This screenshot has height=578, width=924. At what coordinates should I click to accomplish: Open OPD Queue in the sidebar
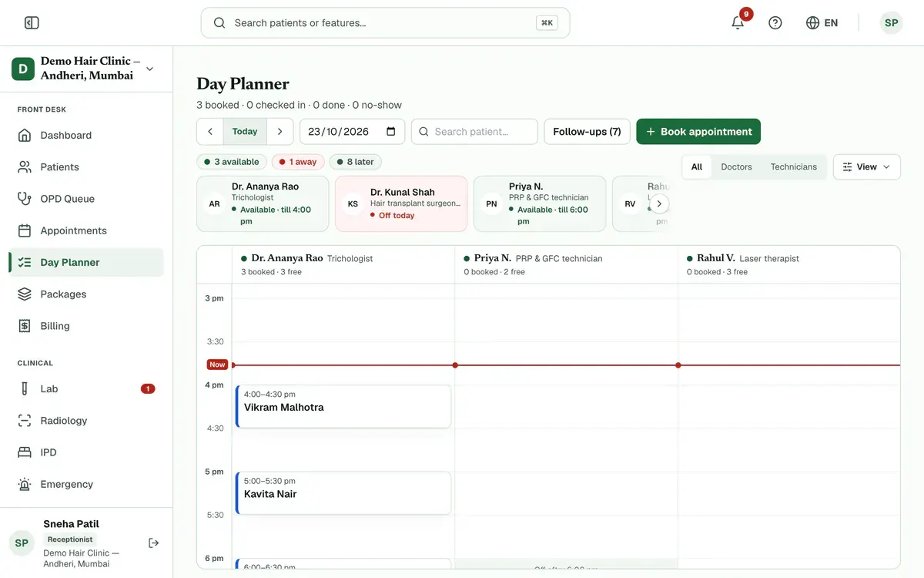(86, 199)
